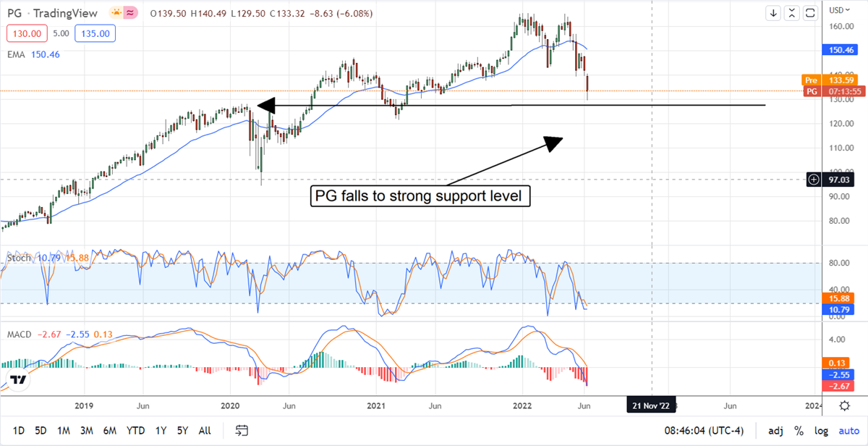The image size is (868, 446).
Task: Open the USD currency dropdown
Action: coord(839,10)
